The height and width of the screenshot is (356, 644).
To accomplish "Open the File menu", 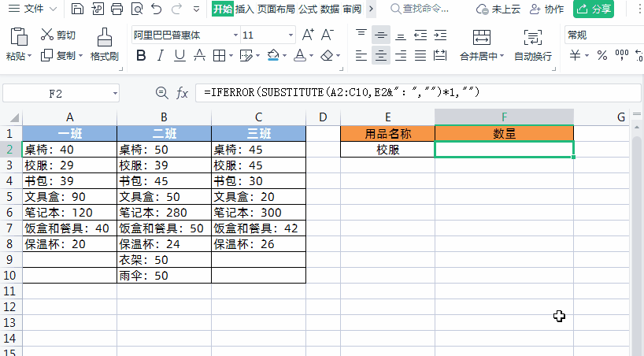I will click(x=32, y=9).
